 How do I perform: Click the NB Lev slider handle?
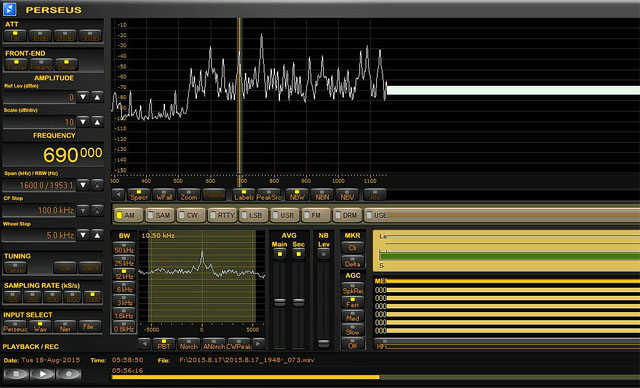click(x=323, y=343)
